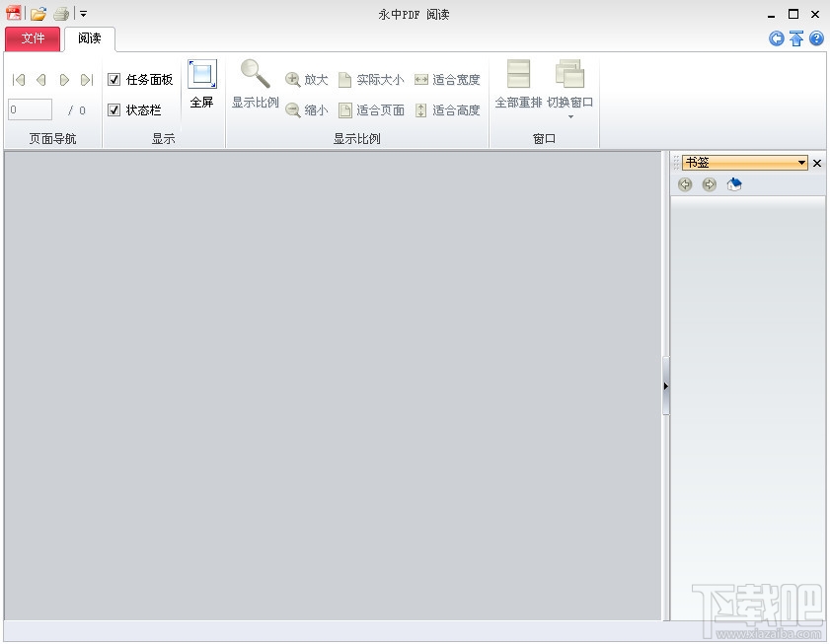
Task: Click the Home icon in bookmarks panel
Action: tap(733, 184)
